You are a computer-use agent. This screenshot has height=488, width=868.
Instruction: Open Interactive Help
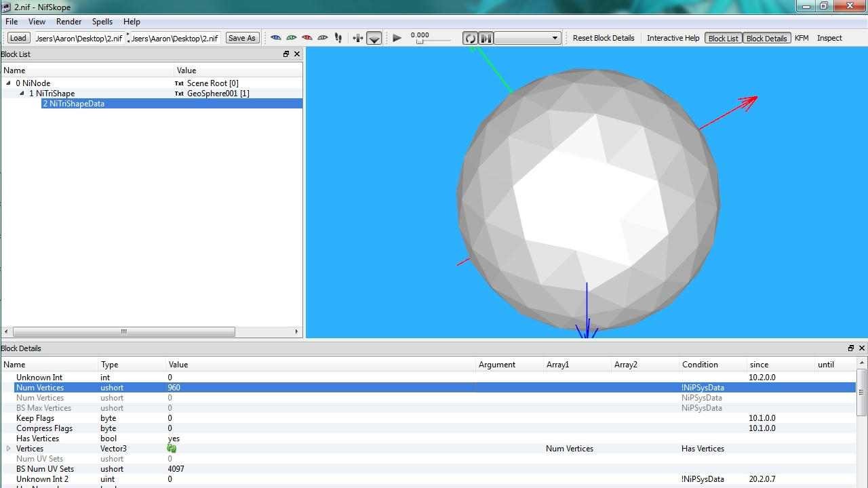(673, 38)
